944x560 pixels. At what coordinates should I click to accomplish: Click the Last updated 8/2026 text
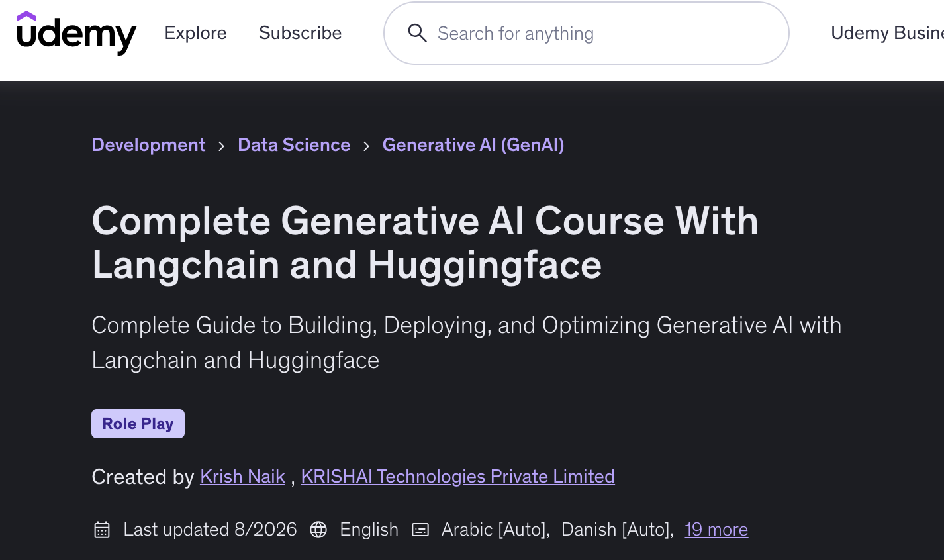(x=210, y=530)
